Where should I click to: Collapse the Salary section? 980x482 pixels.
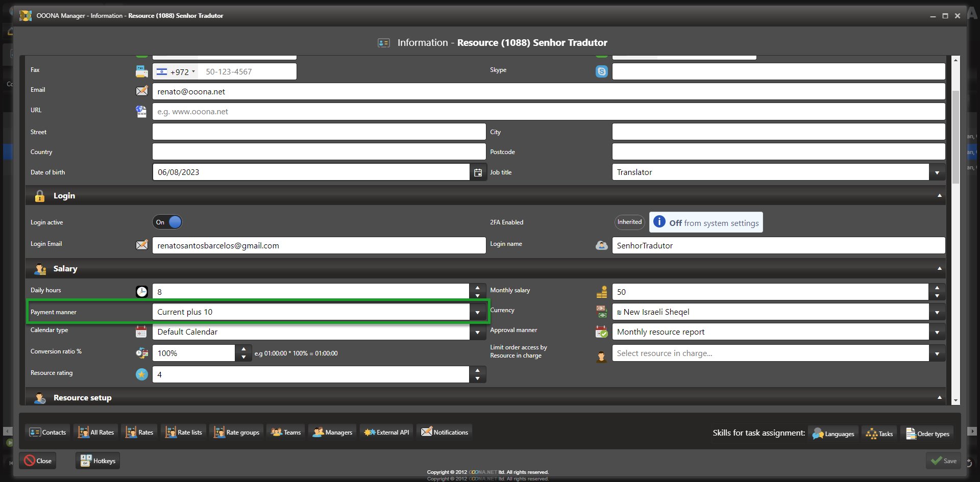(939, 269)
